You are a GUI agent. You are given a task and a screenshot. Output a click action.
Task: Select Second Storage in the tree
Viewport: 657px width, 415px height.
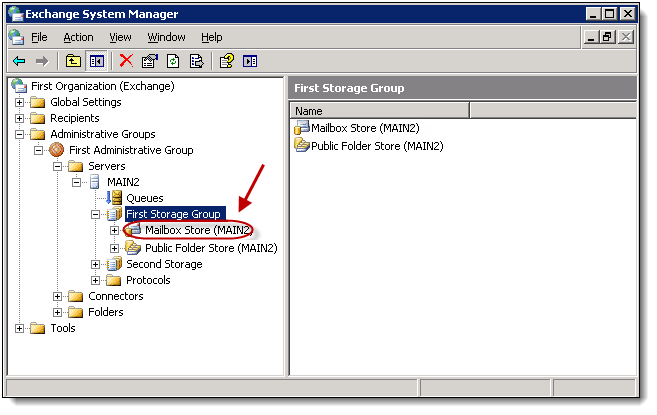click(x=164, y=264)
